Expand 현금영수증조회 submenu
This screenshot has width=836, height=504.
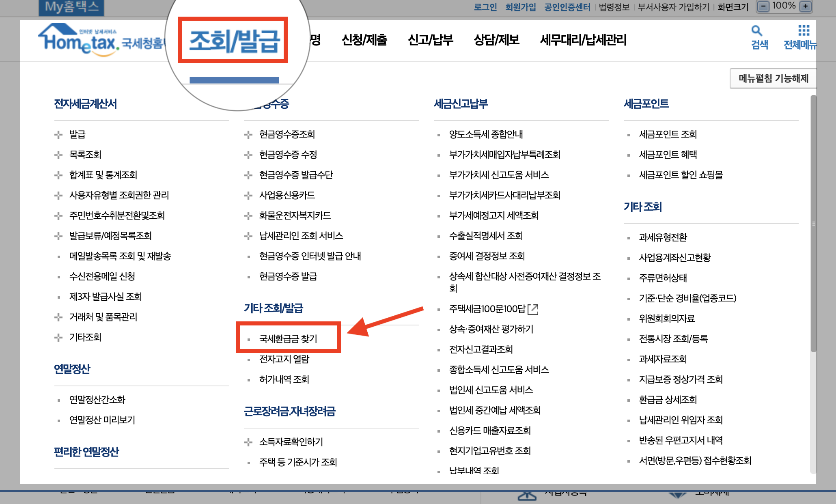pyautogui.click(x=248, y=135)
